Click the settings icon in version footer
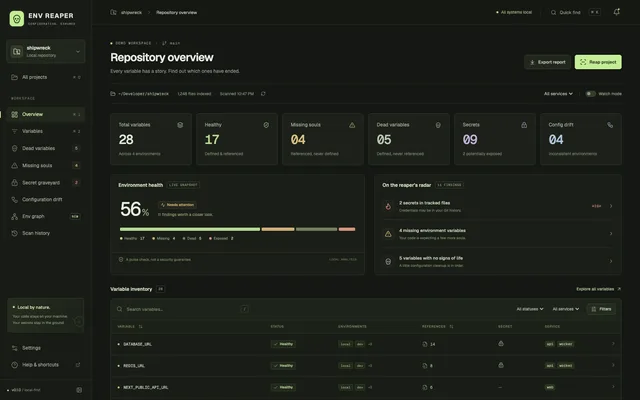The height and width of the screenshot is (400, 640). click(79, 390)
